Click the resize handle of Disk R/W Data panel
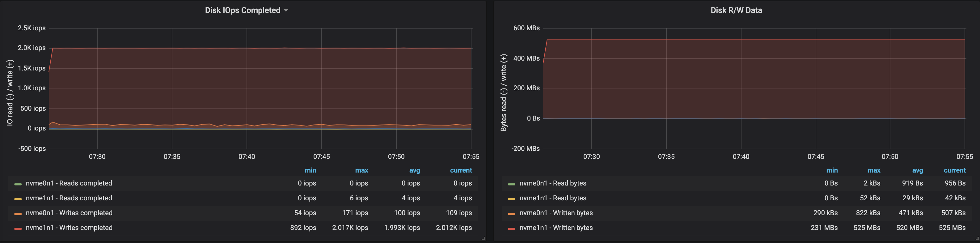This screenshot has height=243, width=980. [977, 238]
